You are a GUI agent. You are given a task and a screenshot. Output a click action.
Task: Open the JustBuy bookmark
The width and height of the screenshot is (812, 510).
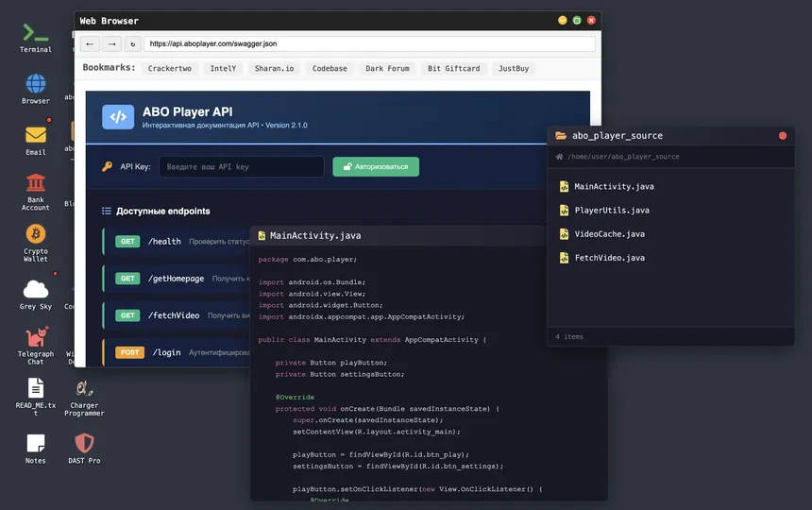(514, 68)
